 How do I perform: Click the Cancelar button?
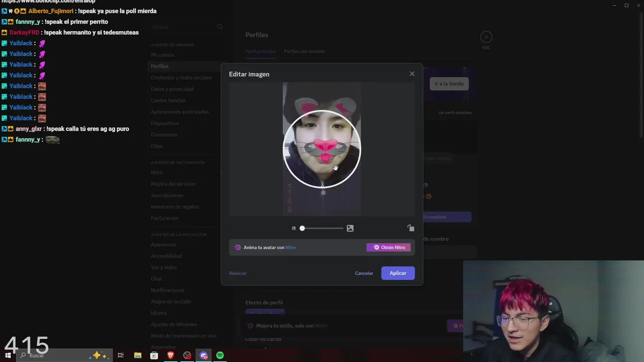pos(364,273)
